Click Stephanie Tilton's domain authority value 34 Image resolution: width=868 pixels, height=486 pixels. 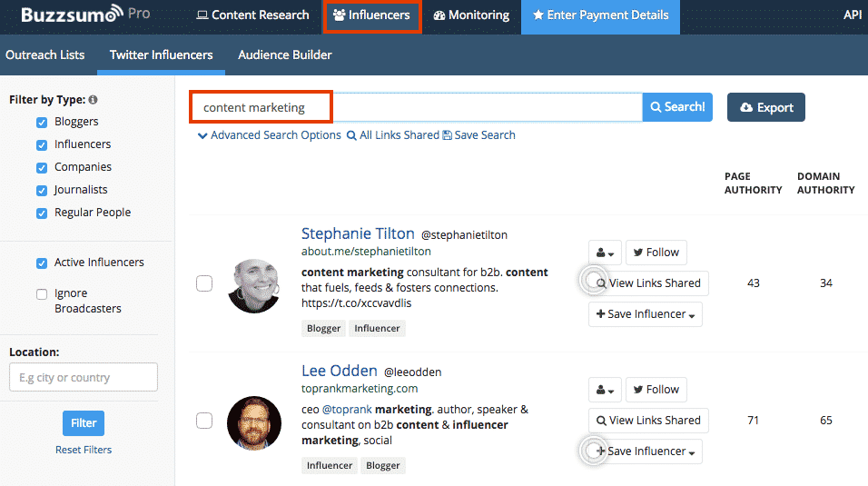[826, 283]
